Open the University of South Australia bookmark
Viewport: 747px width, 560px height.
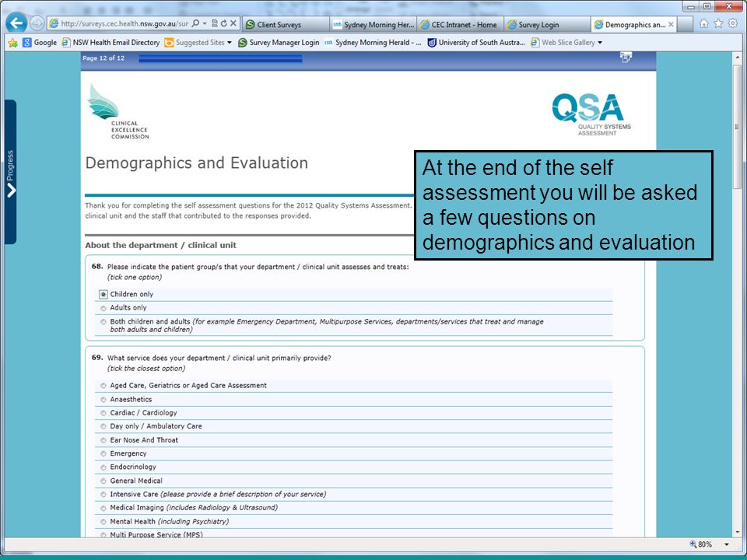point(476,42)
